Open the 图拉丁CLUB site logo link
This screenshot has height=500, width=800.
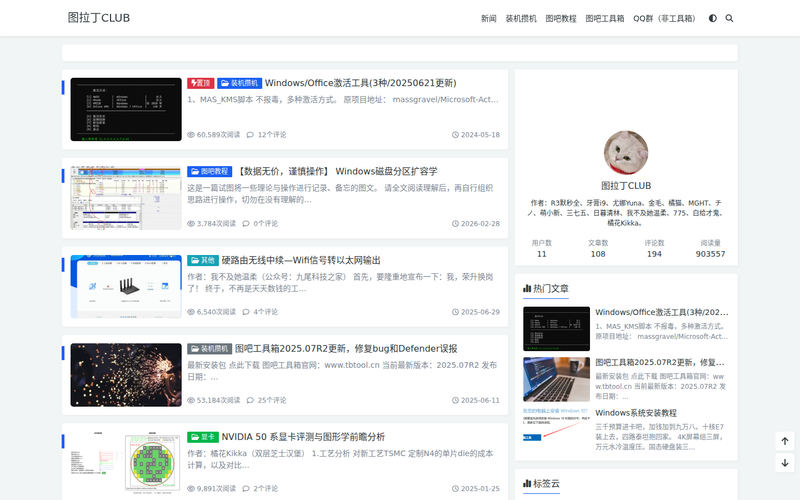[x=99, y=18]
